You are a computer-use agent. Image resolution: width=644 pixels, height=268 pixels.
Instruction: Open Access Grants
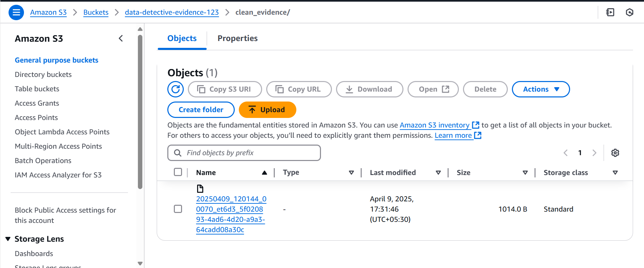(x=37, y=103)
